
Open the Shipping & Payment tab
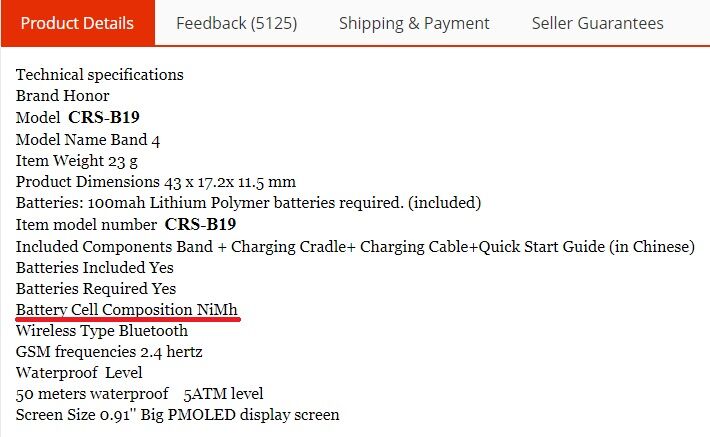[x=414, y=23]
